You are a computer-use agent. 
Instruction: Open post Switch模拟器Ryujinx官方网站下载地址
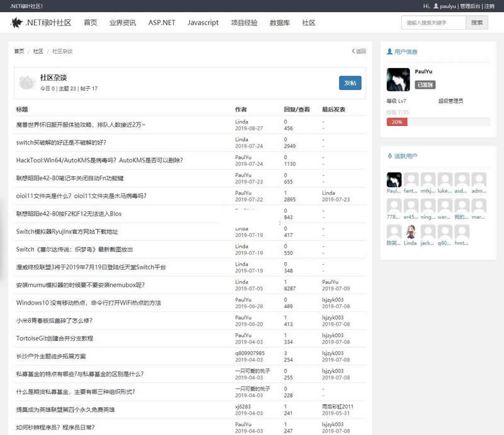pos(67,231)
